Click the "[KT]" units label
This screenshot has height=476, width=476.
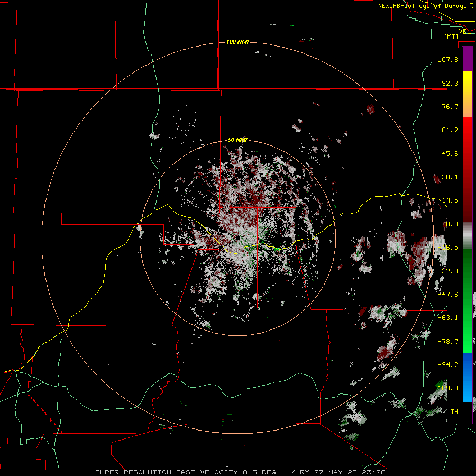point(451,36)
